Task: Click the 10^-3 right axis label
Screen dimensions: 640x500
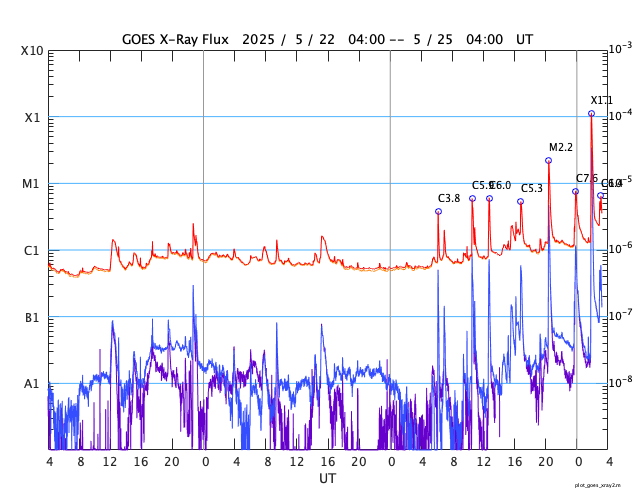Action: pyautogui.click(x=620, y=49)
